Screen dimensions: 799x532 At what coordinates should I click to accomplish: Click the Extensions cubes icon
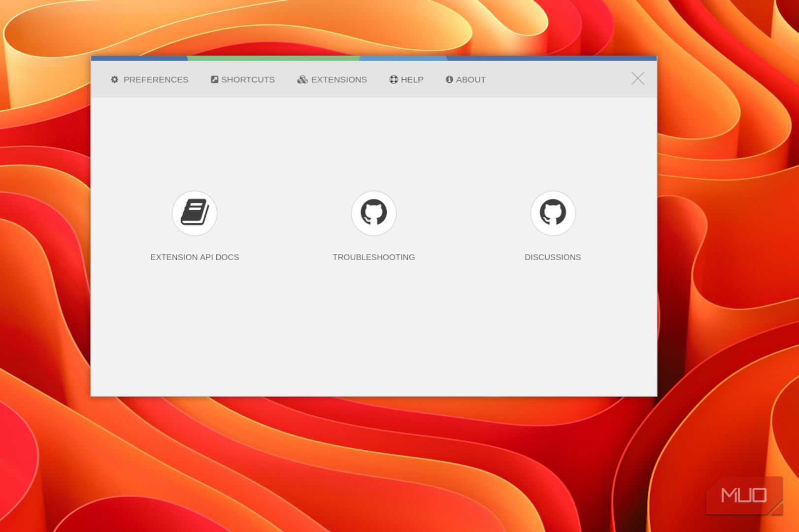(x=302, y=79)
